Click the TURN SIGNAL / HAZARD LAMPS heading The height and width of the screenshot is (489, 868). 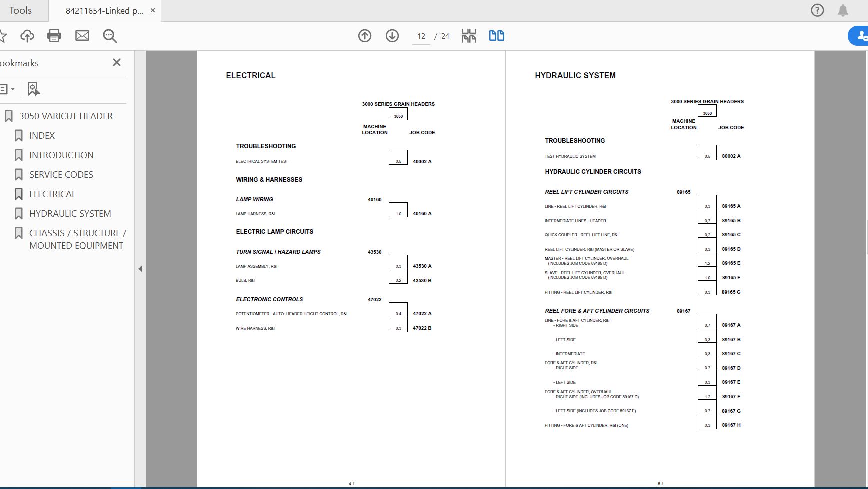[x=278, y=252]
